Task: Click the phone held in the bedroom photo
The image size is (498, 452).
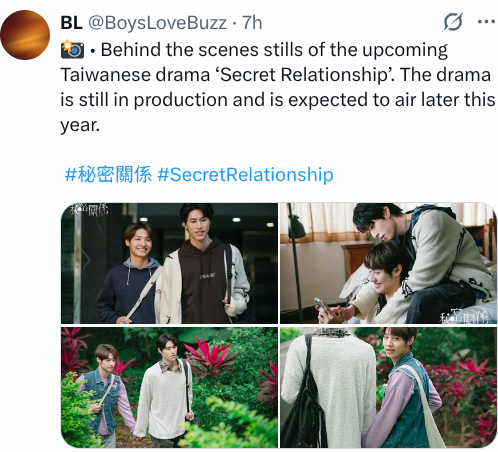Action: 319,304
